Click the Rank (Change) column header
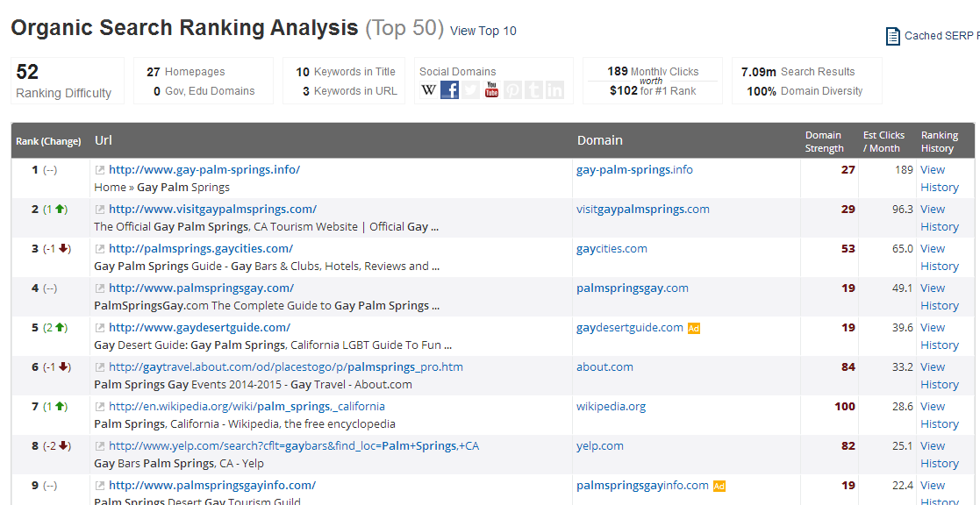Viewport: 980px width, 505px height. 48,141
